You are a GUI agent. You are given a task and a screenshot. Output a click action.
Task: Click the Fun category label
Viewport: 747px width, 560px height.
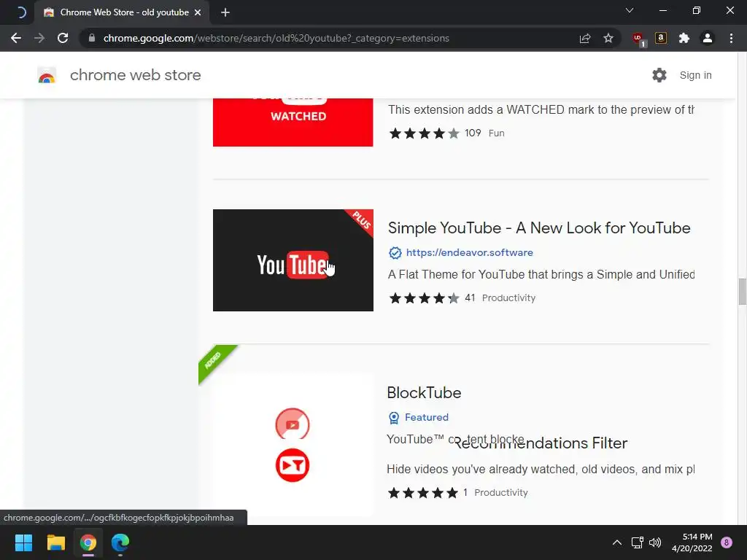pyautogui.click(x=496, y=133)
